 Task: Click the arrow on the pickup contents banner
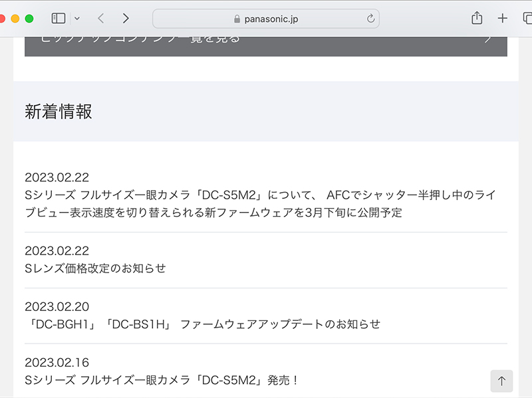(489, 39)
